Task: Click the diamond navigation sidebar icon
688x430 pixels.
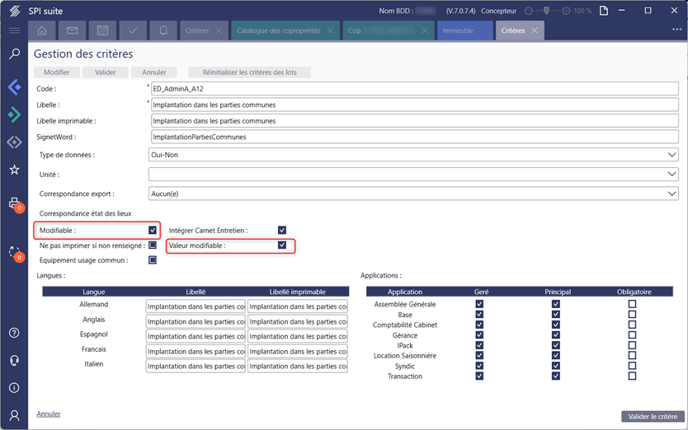Action: point(14,142)
